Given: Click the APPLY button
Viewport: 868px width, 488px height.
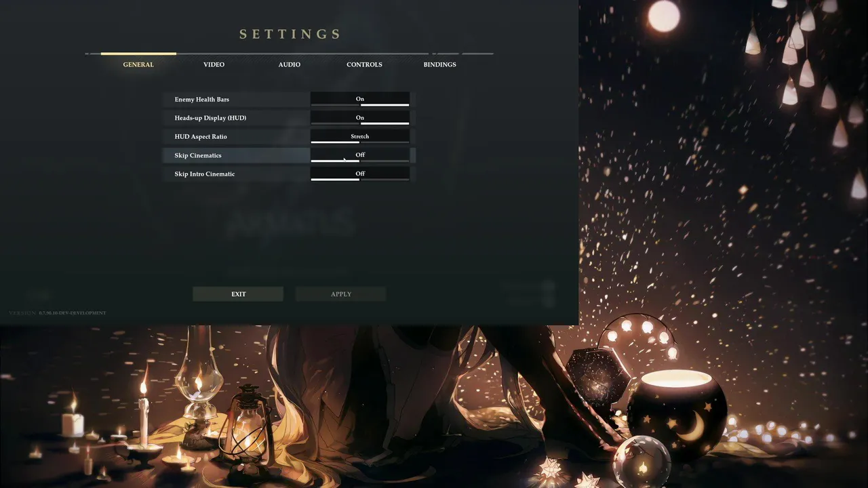Looking at the screenshot, I should (x=341, y=294).
